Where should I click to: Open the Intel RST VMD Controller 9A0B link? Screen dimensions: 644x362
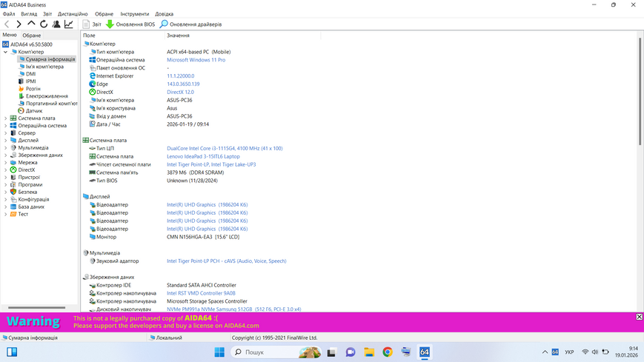click(x=201, y=293)
